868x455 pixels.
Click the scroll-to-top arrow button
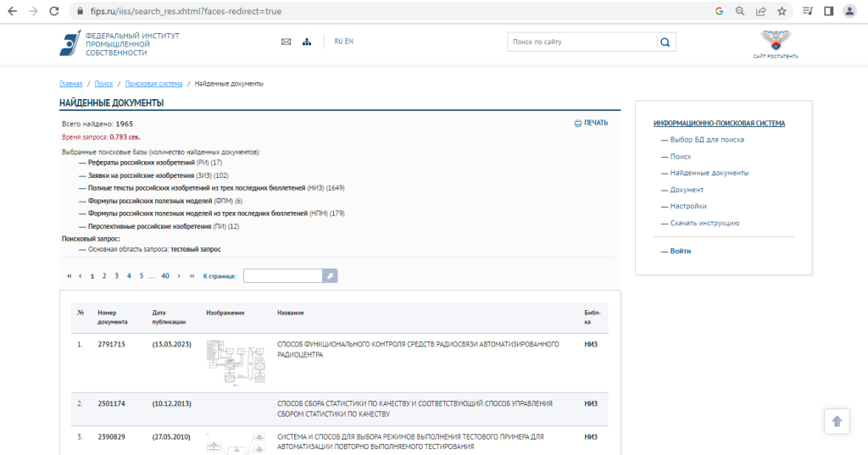coord(837,421)
